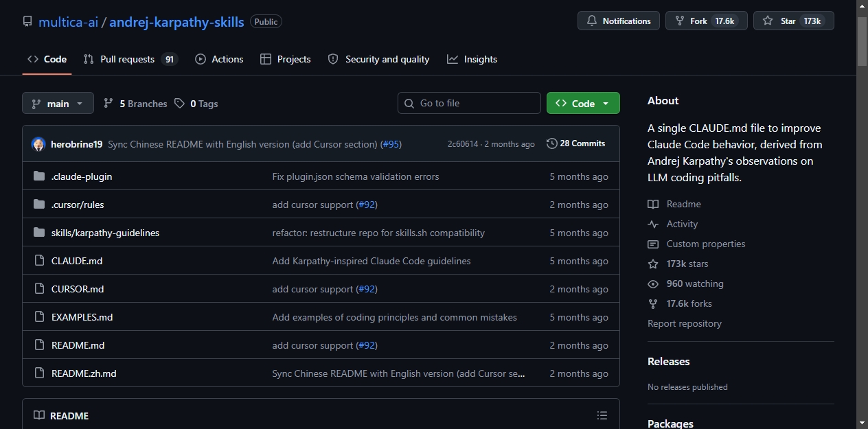The width and height of the screenshot is (868, 429).
Task: Click the herobrine19 avatar image
Action: click(x=38, y=144)
